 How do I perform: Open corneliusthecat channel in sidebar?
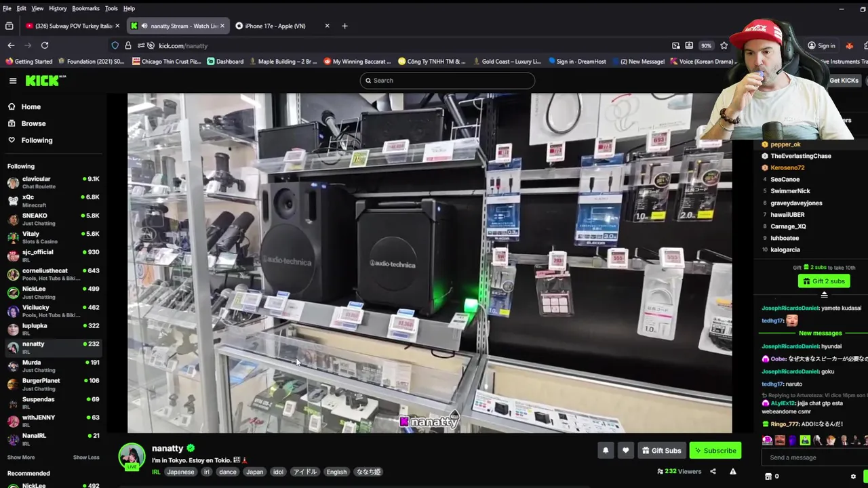(53, 274)
